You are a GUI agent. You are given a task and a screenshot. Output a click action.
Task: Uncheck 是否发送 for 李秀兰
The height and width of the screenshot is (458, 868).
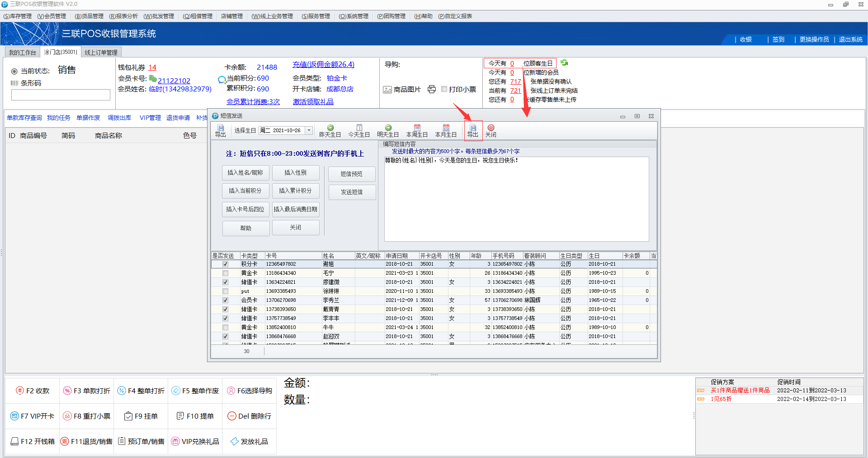(225, 300)
